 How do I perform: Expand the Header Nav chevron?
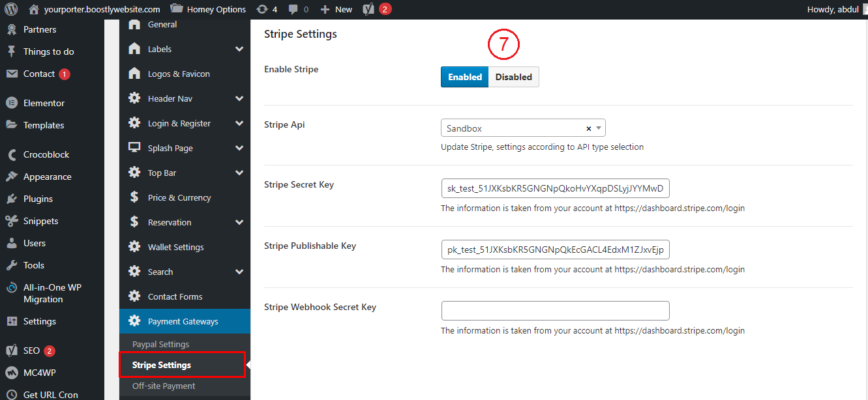(x=239, y=98)
